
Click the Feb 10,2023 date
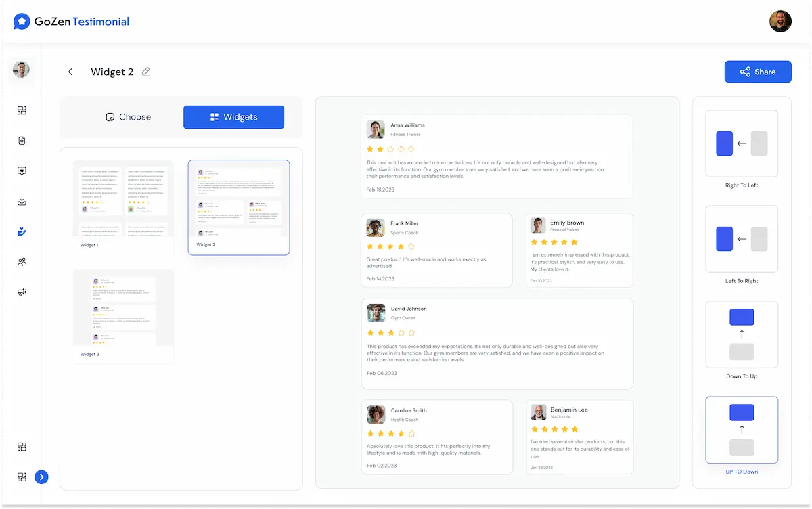pos(541,280)
